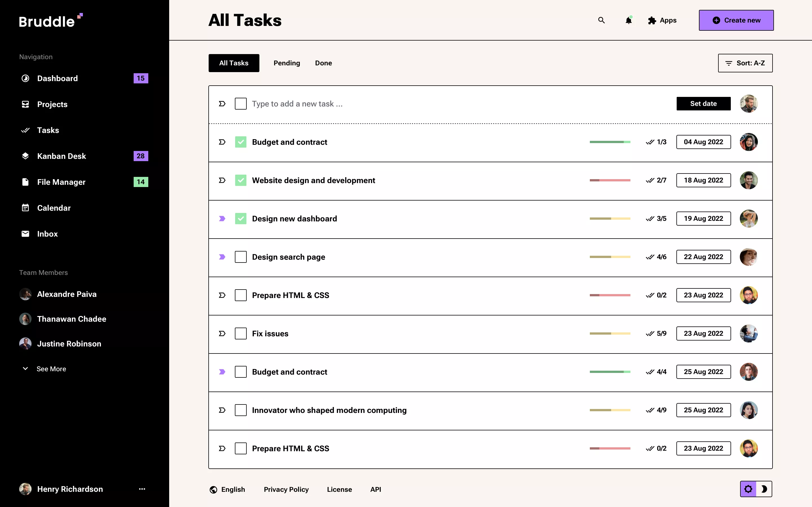812x507 pixels.
Task: Uncheck the Website design and development task
Action: pos(240,180)
